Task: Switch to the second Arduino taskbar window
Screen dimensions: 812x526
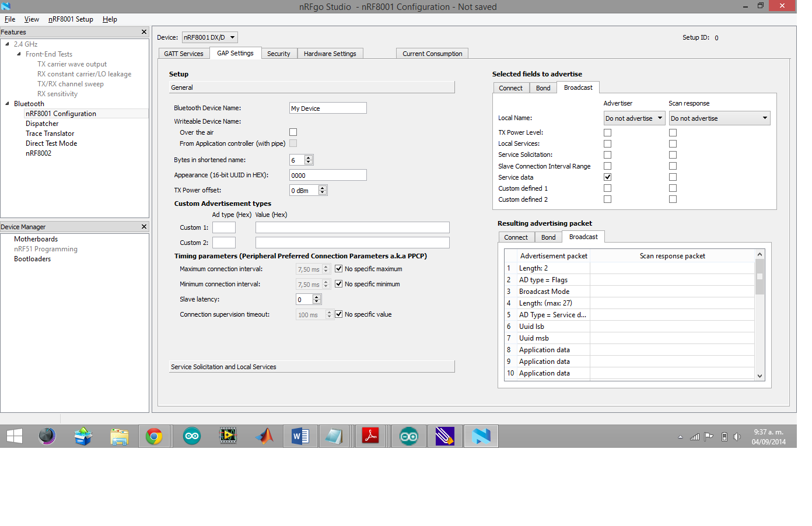Action: coord(408,436)
